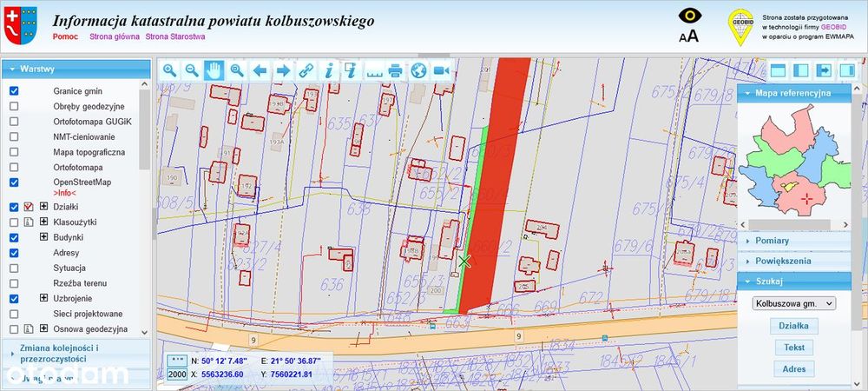This screenshot has height=391, width=868.
Task: Click the globe icon in map toolbar
Action: coord(419,70)
